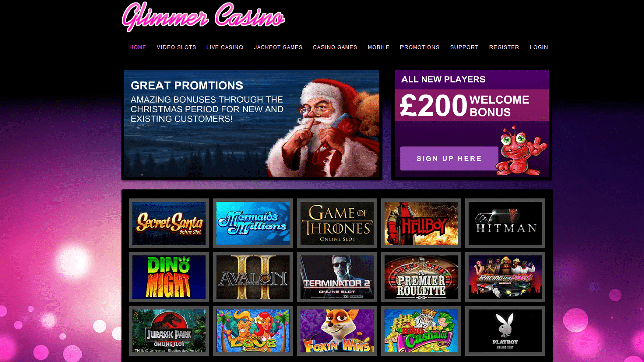Viewport: 644px width, 362px height.
Task: Choose the Hitman slot thumbnail
Action: click(505, 223)
